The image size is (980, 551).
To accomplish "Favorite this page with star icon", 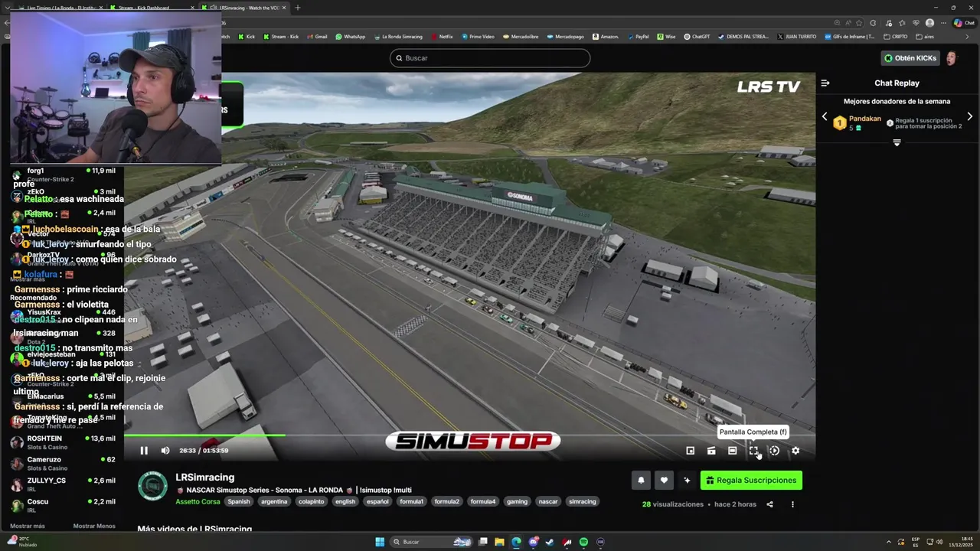I will (x=860, y=23).
